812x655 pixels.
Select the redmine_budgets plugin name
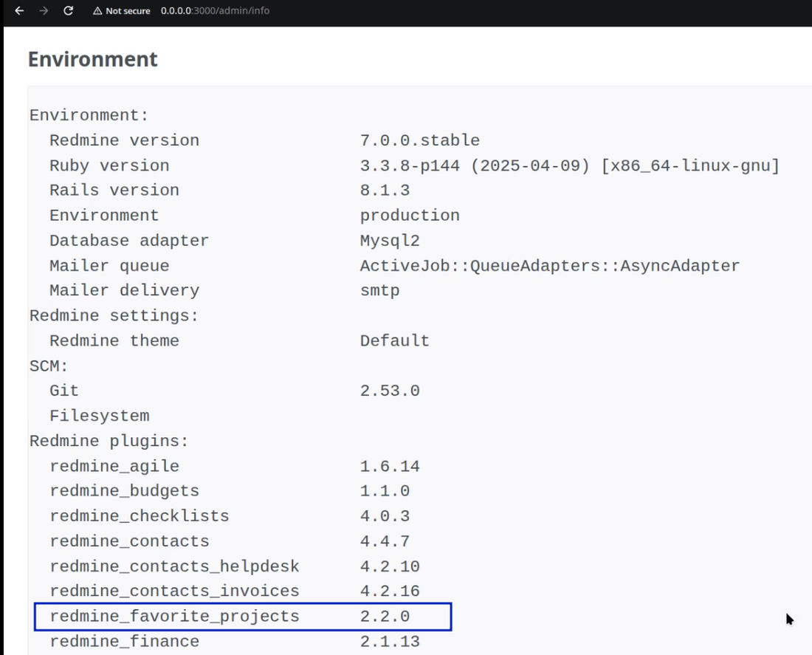(x=124, y=491)
